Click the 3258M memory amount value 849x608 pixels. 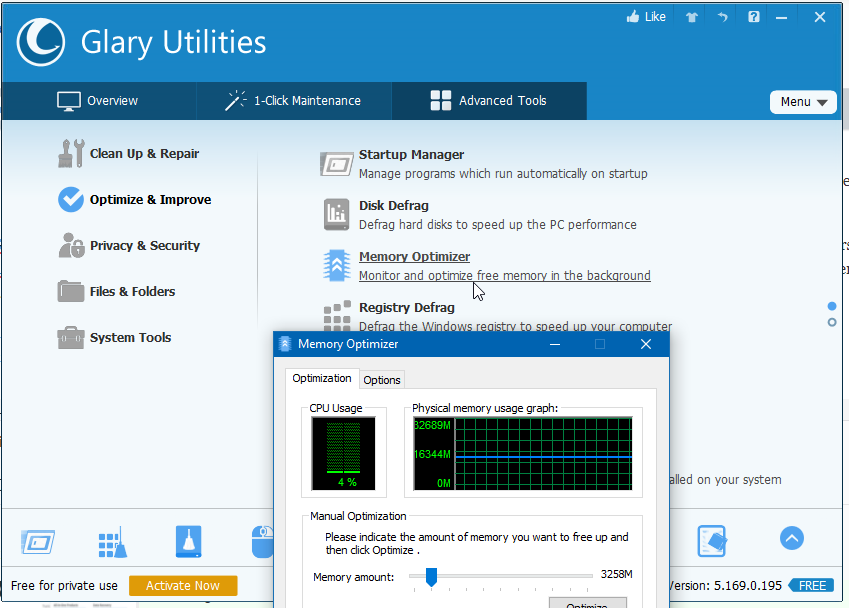tap(616, 574)
